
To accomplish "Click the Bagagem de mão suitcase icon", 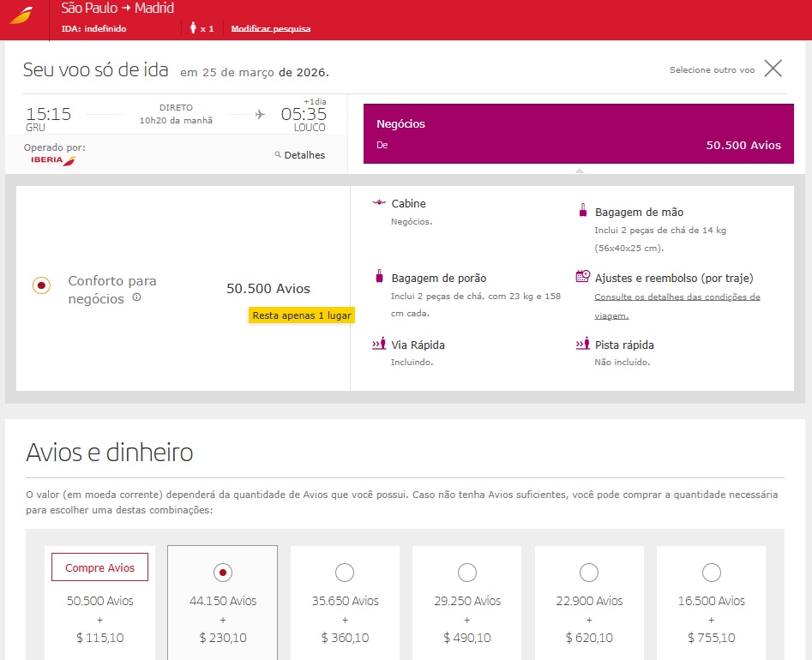I will pyautogui.click(x=582, y=211).
